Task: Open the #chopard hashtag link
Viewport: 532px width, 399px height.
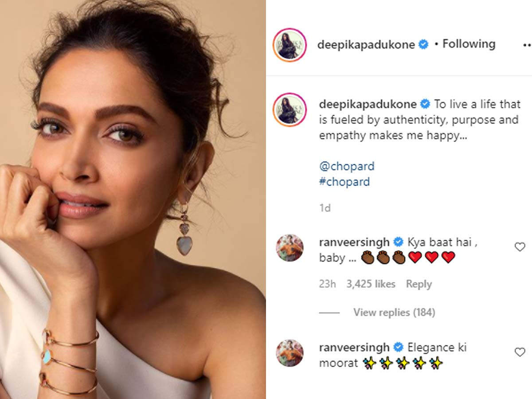Action: [344, 182]
